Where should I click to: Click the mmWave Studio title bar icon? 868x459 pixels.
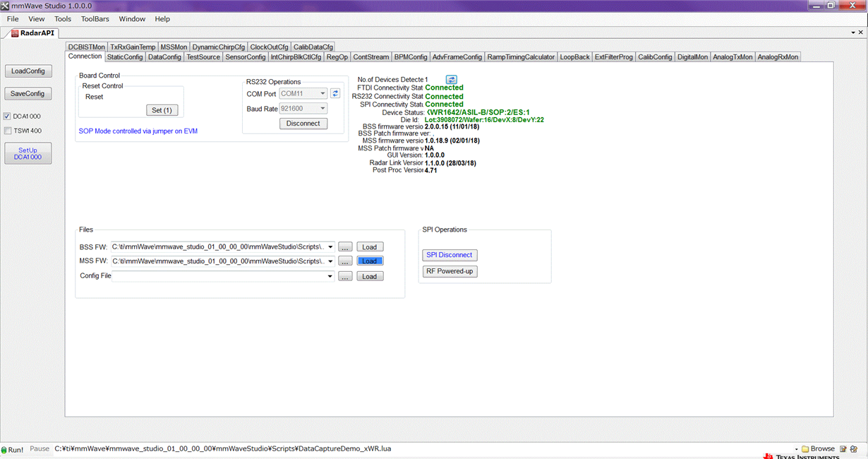coord(5,5)
